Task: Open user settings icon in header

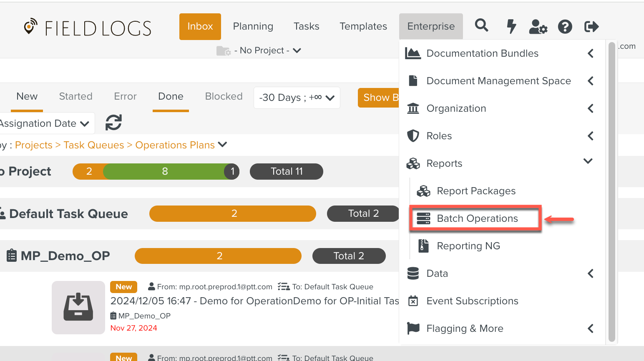Action: 538,27
